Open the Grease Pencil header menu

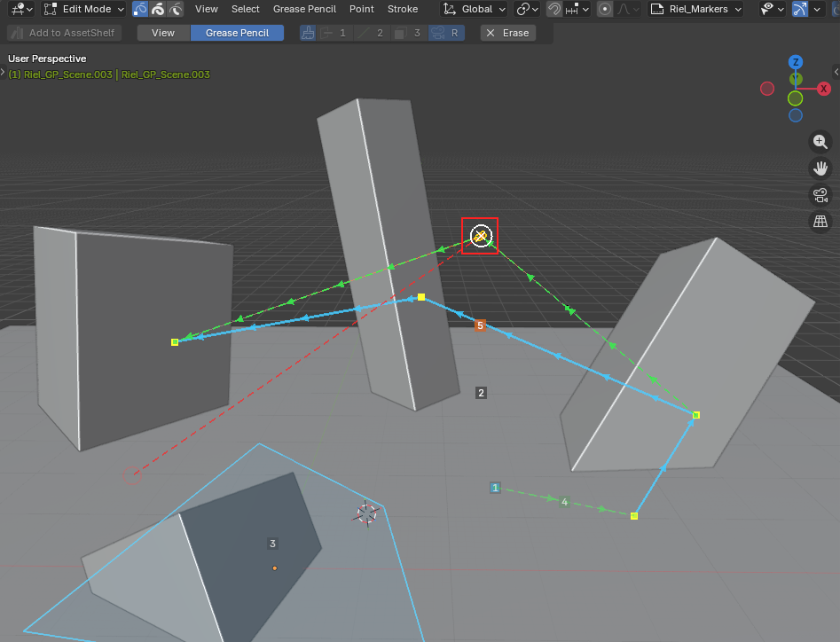click(304, 9)
